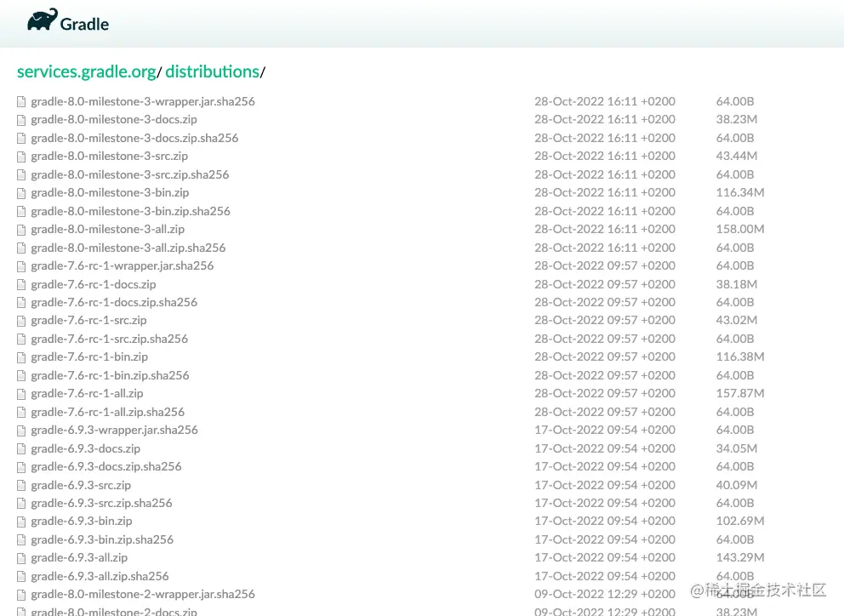Click file icon beside gradle-7.6-rc-1-all.zip.sha256
Screen dimensions: 844x616
[x=21, y=413]
